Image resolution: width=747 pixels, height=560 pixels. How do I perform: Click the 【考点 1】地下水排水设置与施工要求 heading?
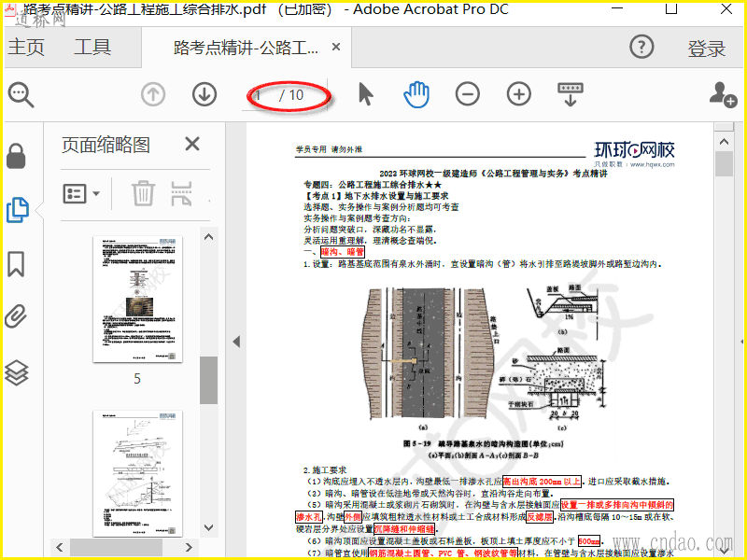(x=376, y=196)
